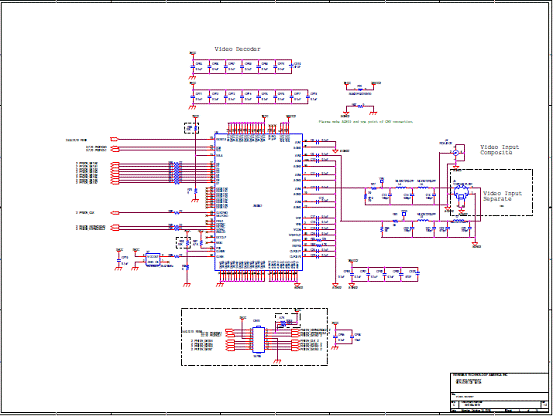This screenshot has width=553, height=416.
Task: Click the green AGND connection note text
Action: click(x=365, y=122)
